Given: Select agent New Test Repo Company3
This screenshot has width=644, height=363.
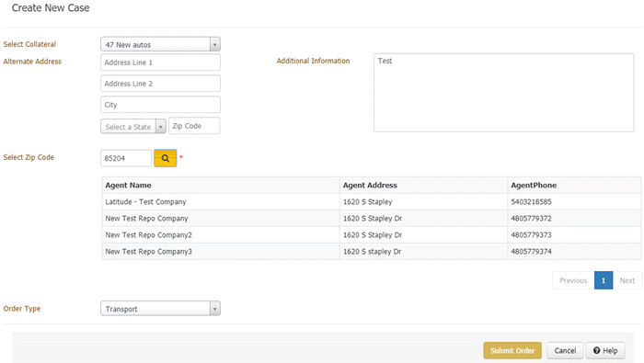Looking at the screenshot, I should coord(148,252).
